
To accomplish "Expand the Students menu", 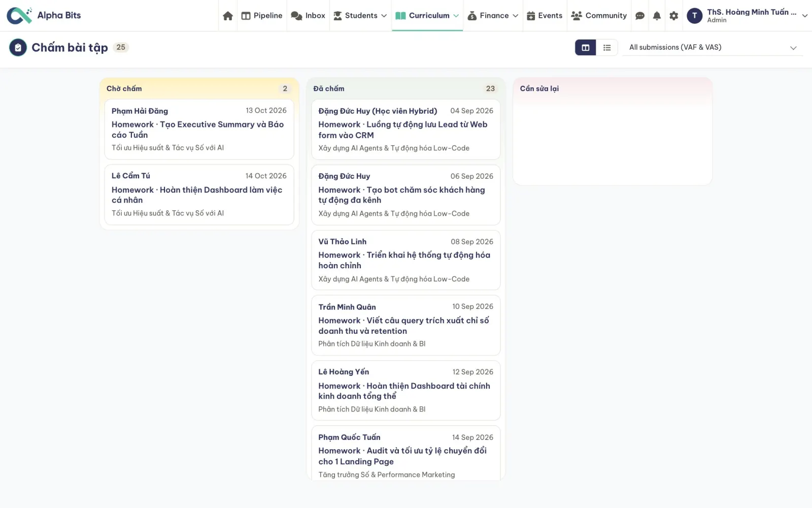I will pos(360,16).
